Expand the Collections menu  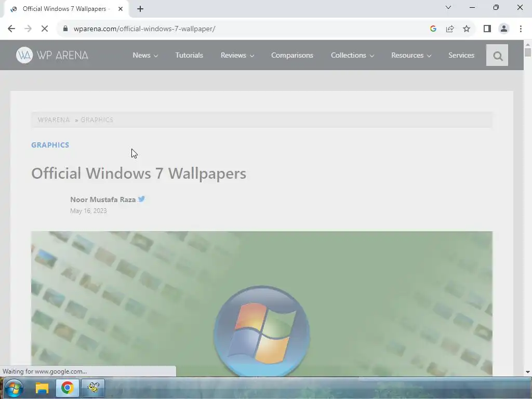[352, 55]
